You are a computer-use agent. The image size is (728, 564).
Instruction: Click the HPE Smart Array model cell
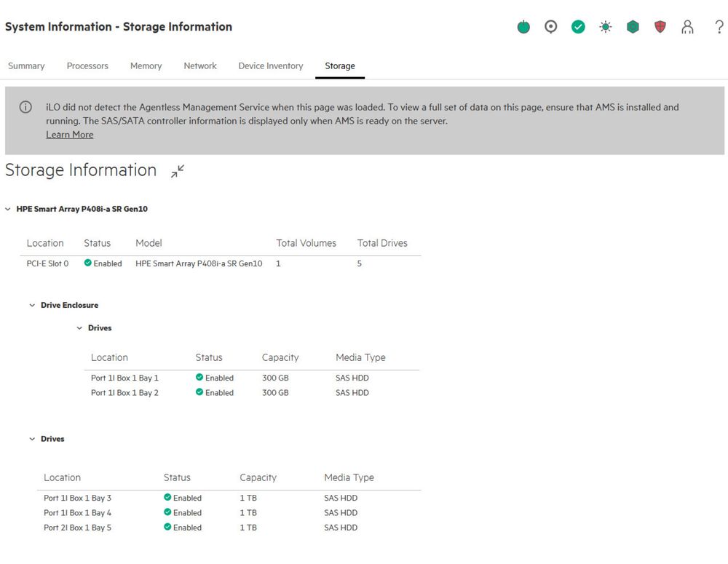(199, 263)
